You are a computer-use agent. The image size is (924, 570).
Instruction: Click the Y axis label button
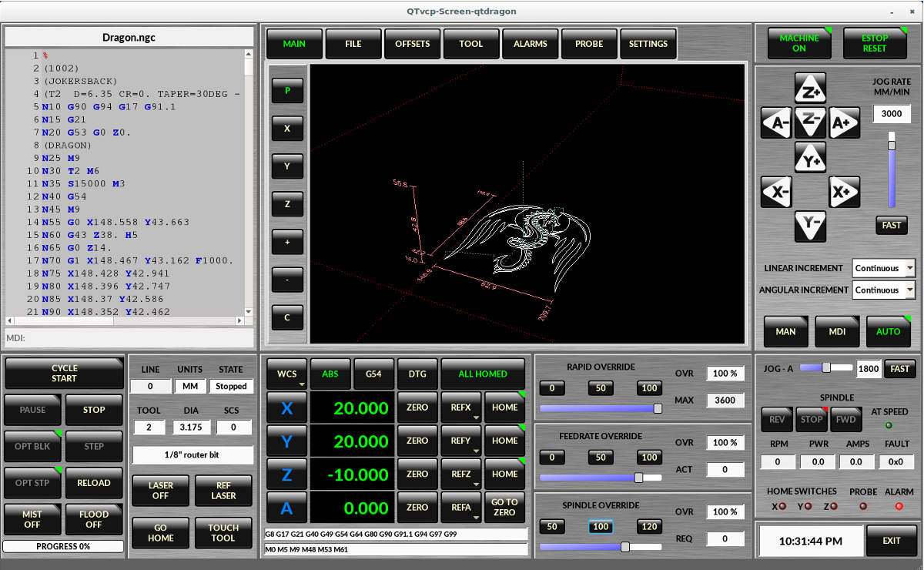287,441
